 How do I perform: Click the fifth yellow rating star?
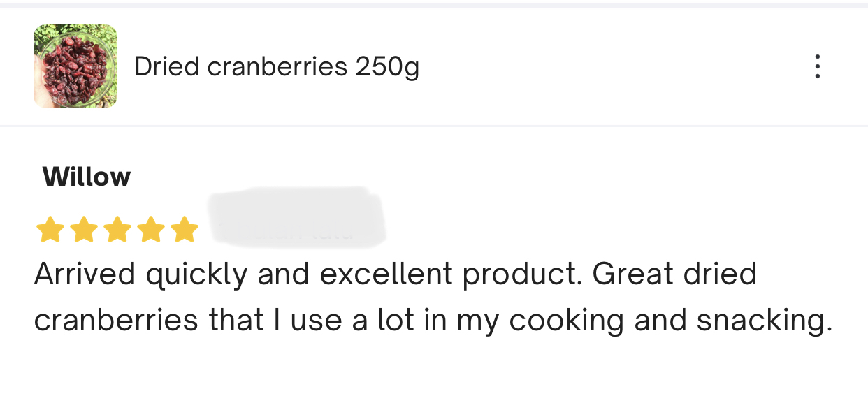pyautogui.click(x=184, y=229)
